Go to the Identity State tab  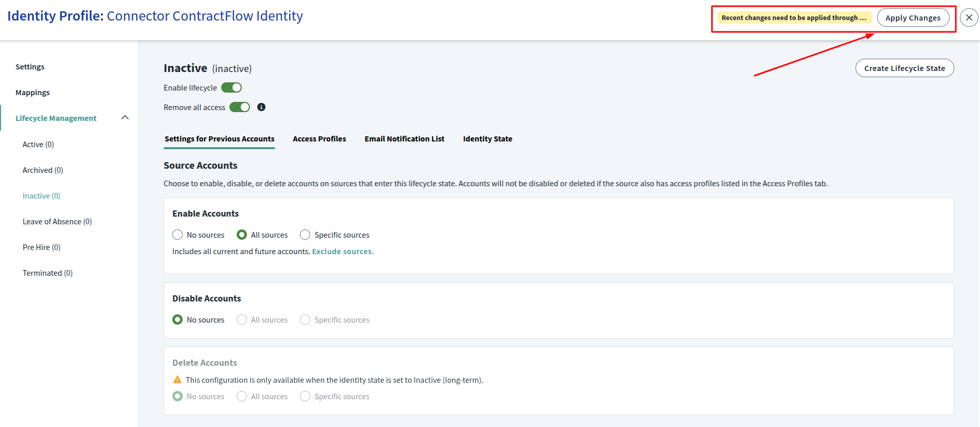(x=487, y=139)
